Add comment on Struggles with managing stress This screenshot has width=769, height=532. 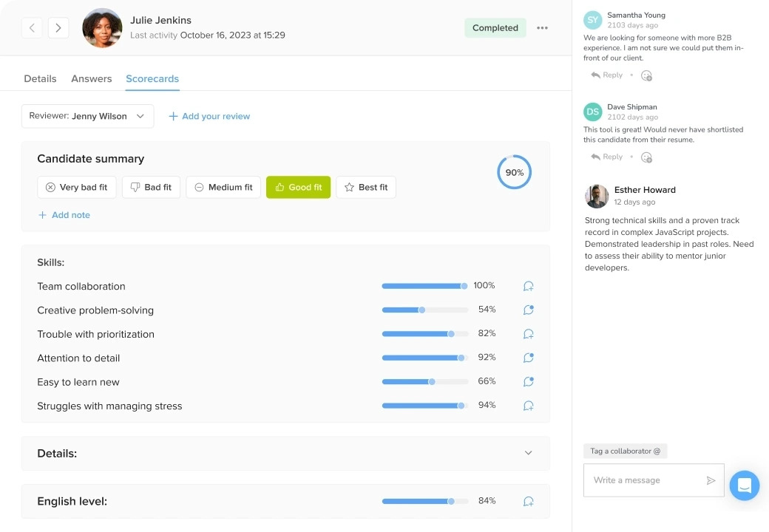click(528, 406)
